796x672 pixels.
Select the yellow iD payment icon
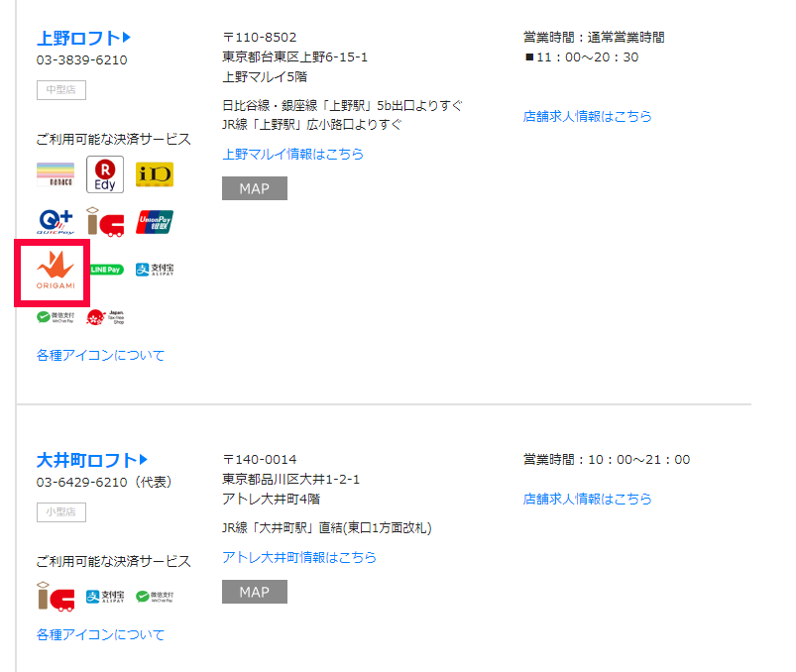pyautogui.click(x=155, y=174)
